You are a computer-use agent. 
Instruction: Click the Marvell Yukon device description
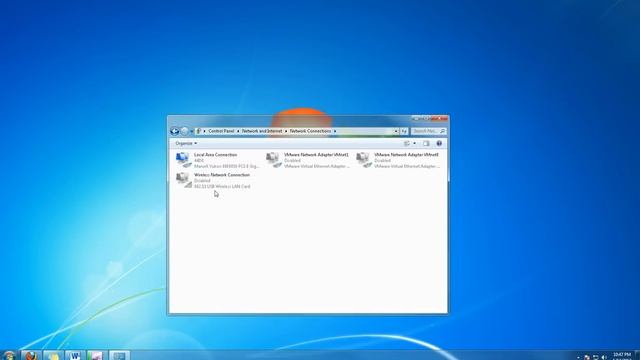[x=227, y=166]
